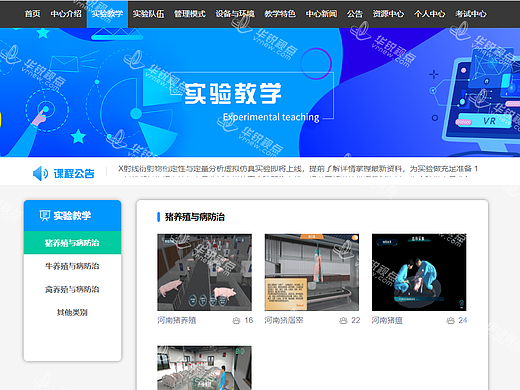Image resolution: width=520 pixels, height=390 pixels.
Task: Click the participants icon next to 22
Action: click(x=343, y=321)
